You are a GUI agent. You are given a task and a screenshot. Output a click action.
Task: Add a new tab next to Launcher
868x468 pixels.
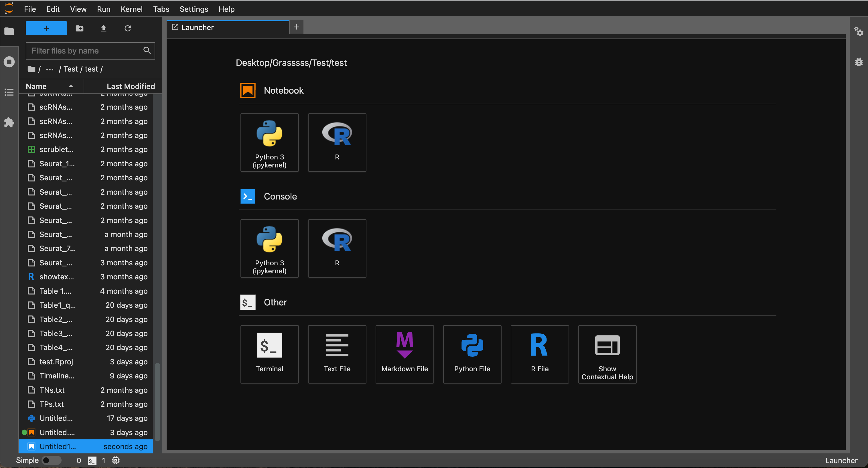pyautogui.click(x=297, y=27)
